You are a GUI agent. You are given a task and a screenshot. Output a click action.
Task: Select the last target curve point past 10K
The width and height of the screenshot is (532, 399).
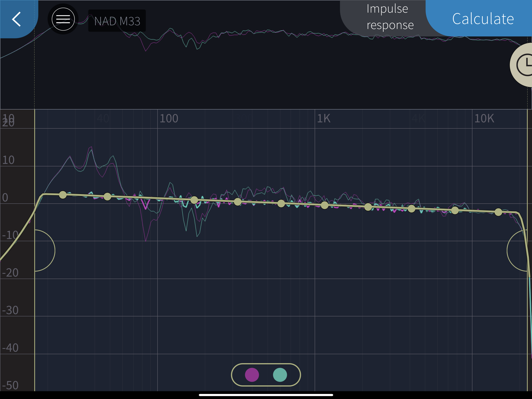[498, 212]
